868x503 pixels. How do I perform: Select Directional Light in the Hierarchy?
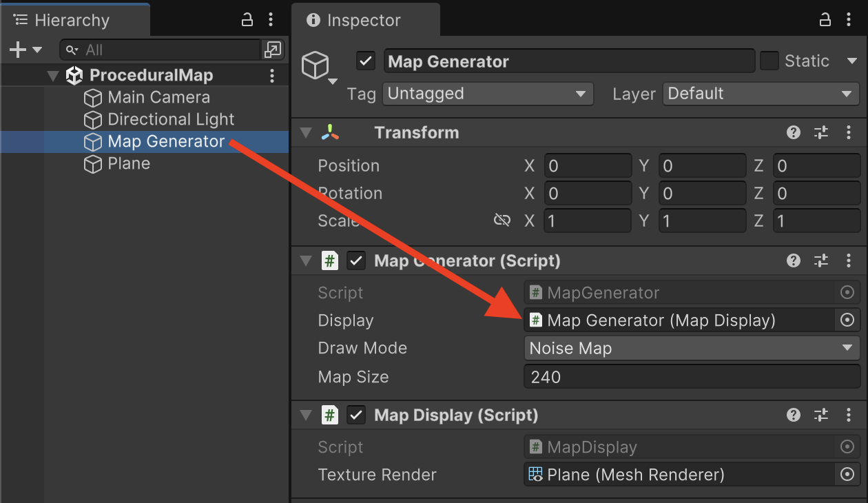tap(171, 119)
